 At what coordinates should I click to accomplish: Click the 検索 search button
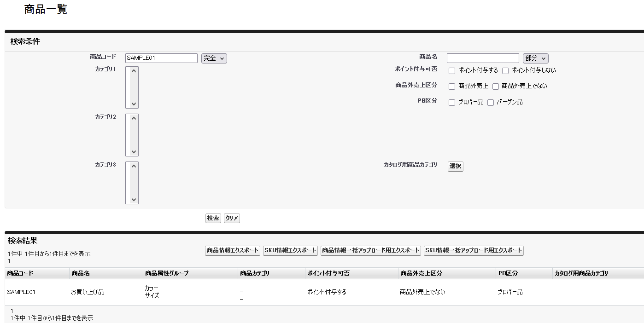[213, 218]
